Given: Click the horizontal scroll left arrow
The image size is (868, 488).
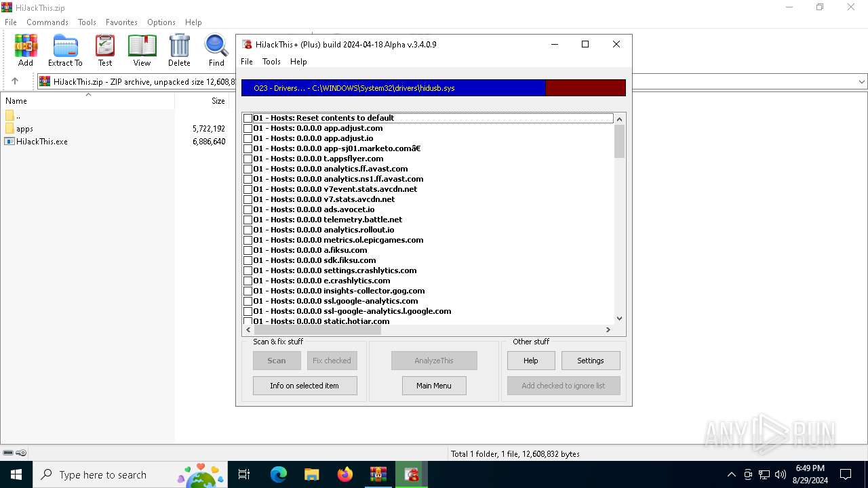Looking at the screenshot, I should click(248, 329).
